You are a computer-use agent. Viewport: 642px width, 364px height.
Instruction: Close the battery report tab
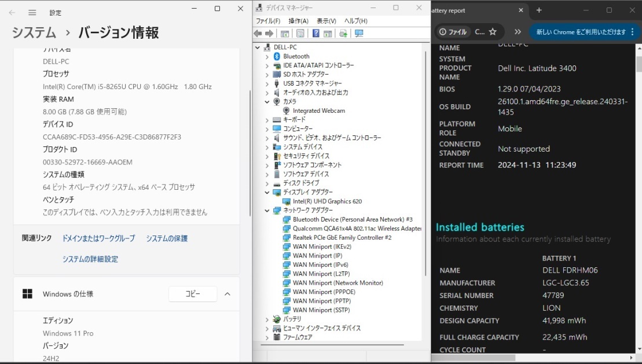(x=521, y=10)
